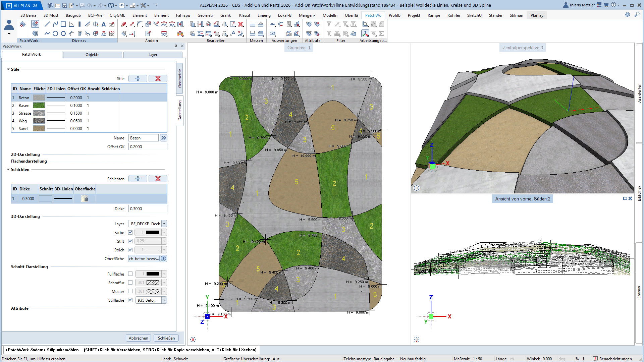Click the funnel filter icon in Filter group
The height and width of the screenshot is (362, 644).
[x=329, y=24]
